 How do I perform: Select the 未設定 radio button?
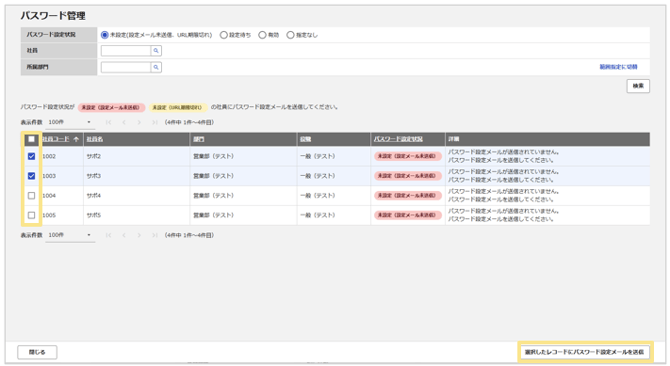[x=105, y=35]
